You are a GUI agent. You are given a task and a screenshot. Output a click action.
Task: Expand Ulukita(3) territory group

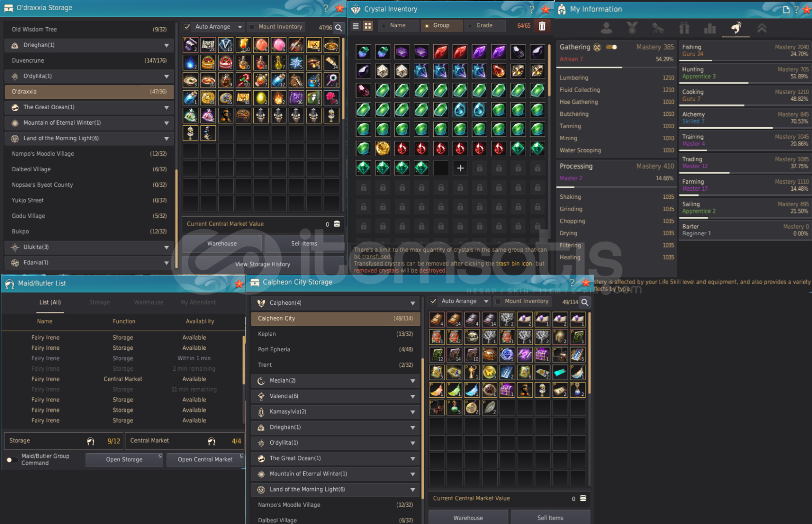[89, 247]
